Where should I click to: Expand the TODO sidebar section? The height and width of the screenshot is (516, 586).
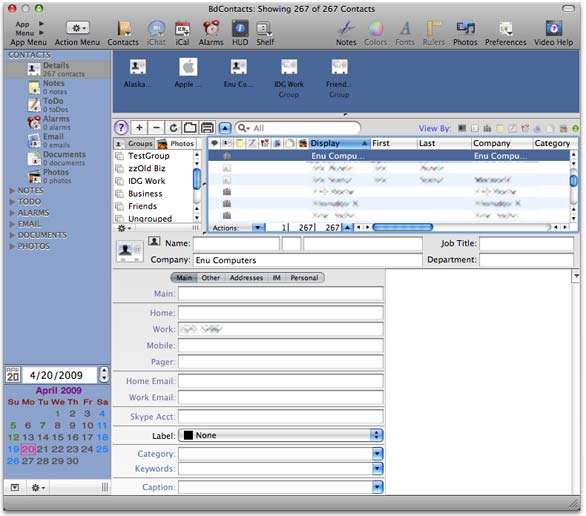12,202
